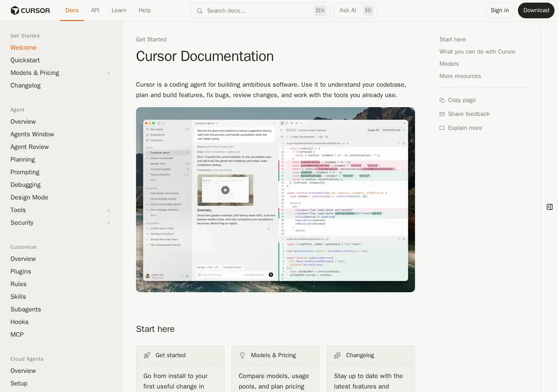The height and width of the screenshot is (392, 558).
Task: Toggle the side panel icon at right edge
Action: pos(550,207)
